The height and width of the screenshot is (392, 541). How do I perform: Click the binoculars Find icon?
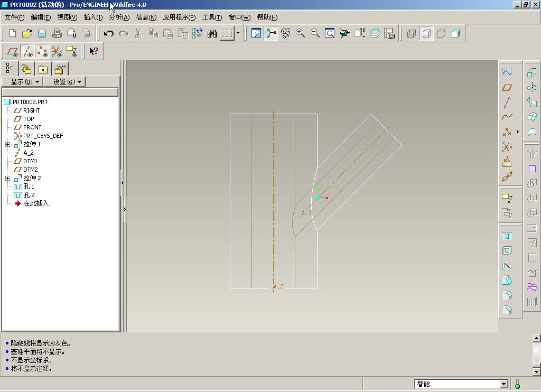click(x=212, y=33)
